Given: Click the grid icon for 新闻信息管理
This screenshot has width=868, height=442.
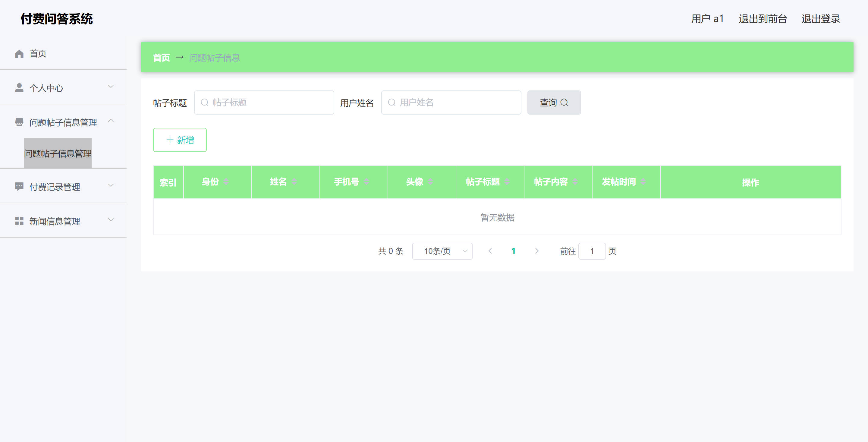Looking at the screenshot, I should coord(19,221).
